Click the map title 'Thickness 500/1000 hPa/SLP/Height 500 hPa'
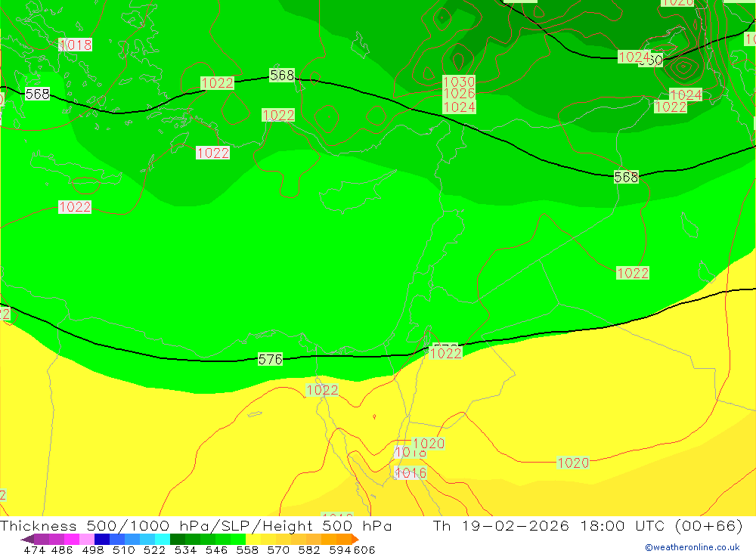Image resolution: width=756 pixels, height=554 pixels. coord(196,525)
